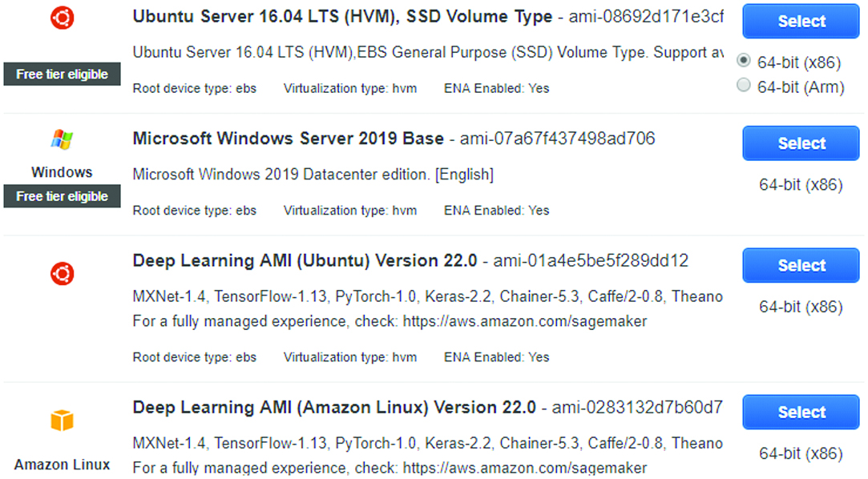This screenshot has height=479, width=868.
Task: Click Root device type: ebs under Windows Server
Action: click(x=194, y=211)
